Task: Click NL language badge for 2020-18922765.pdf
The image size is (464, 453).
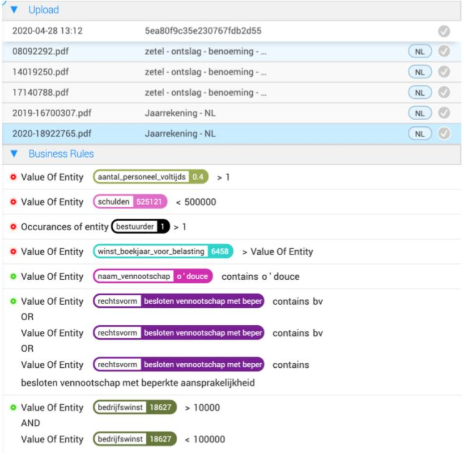Action: (420, 134)
